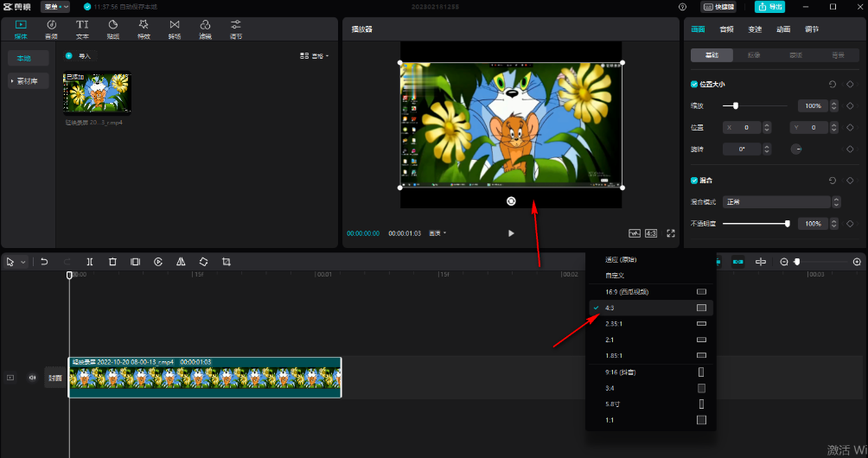Uncheck the Position & Size (位置大小) checkbox

[x=694, y=85]
